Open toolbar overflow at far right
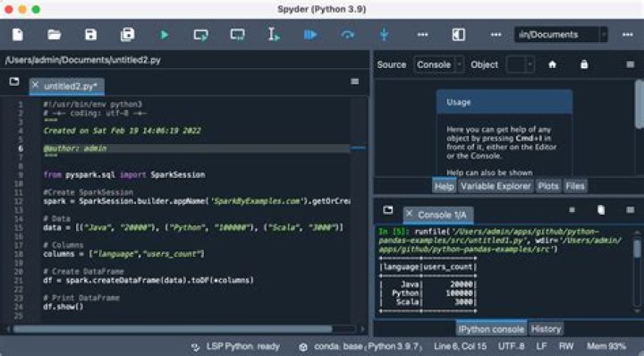The image size is (644, 356). tap(628, 35)
